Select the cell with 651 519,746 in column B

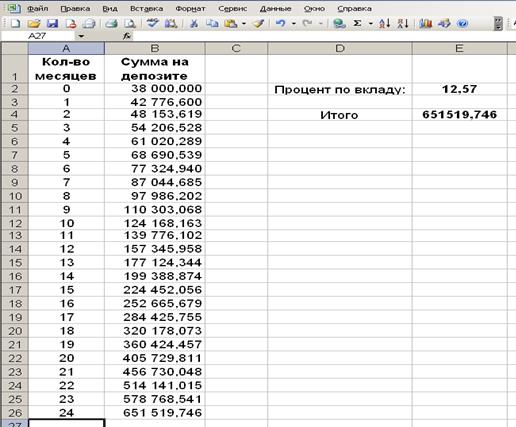tap(155, 413)
